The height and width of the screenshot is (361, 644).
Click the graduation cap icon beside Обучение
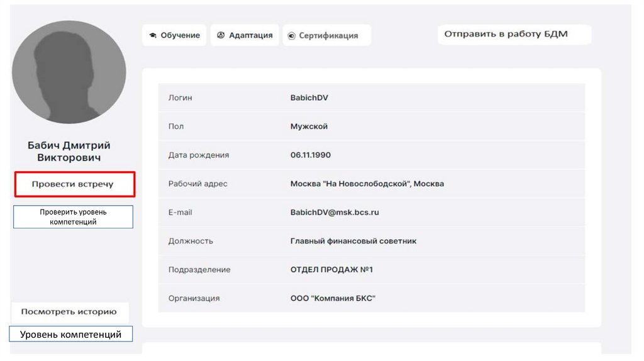point(153,36)
